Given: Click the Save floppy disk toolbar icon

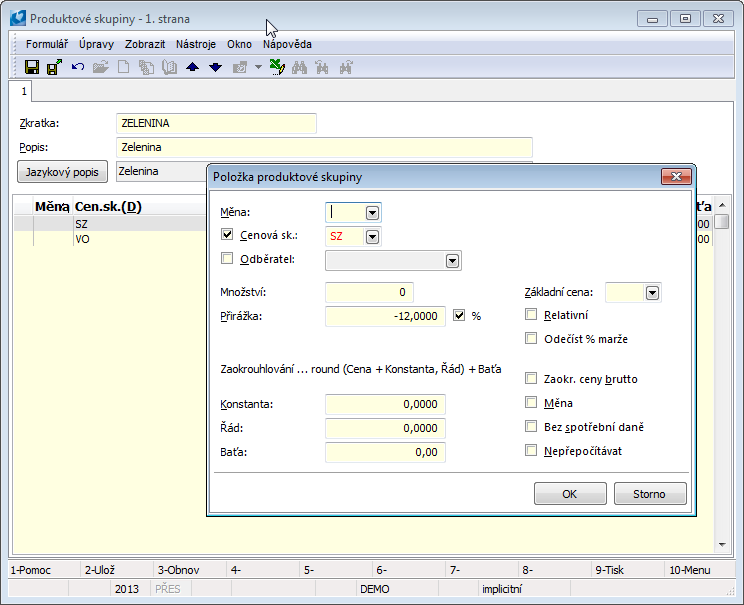Looking at the screenshot, I should (x=32, y=67).
